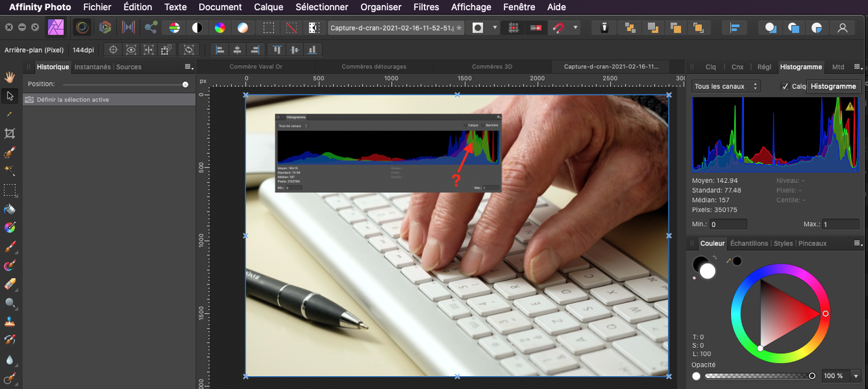
Task: Toggle Move By Whole Pixels icon
Action: point(536,28)
